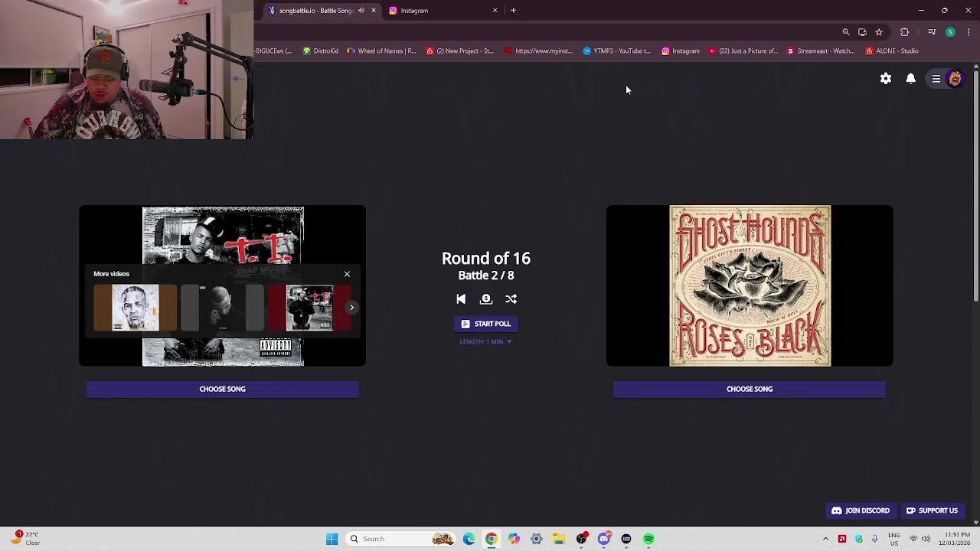The width and height of the screenshot is (980, 551).
Task: Open Chrome from the taskbar
Action: coord(491,539)
